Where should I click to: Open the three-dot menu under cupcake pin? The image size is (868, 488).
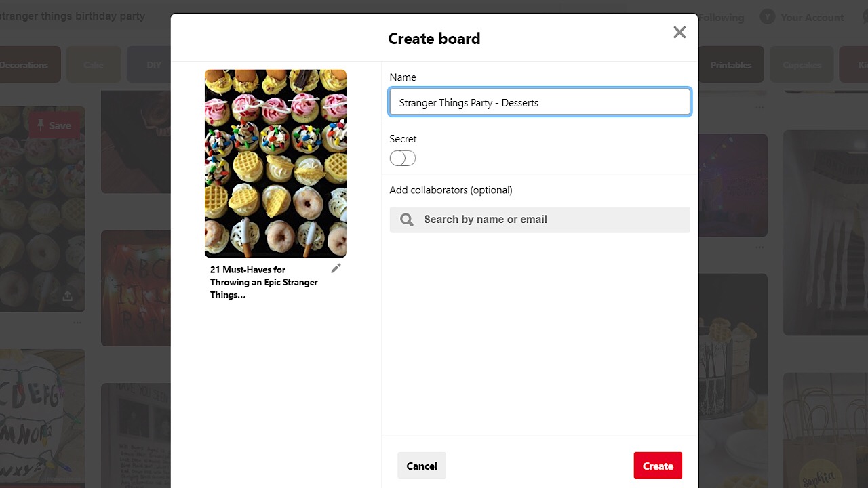click(x=77, y=322)
